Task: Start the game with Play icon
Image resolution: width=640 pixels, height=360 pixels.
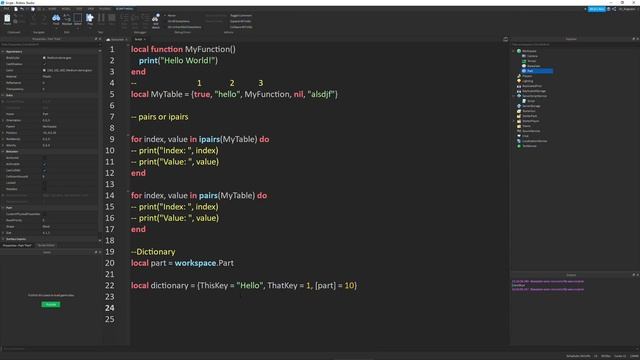Action: click(x=90, y=18)
